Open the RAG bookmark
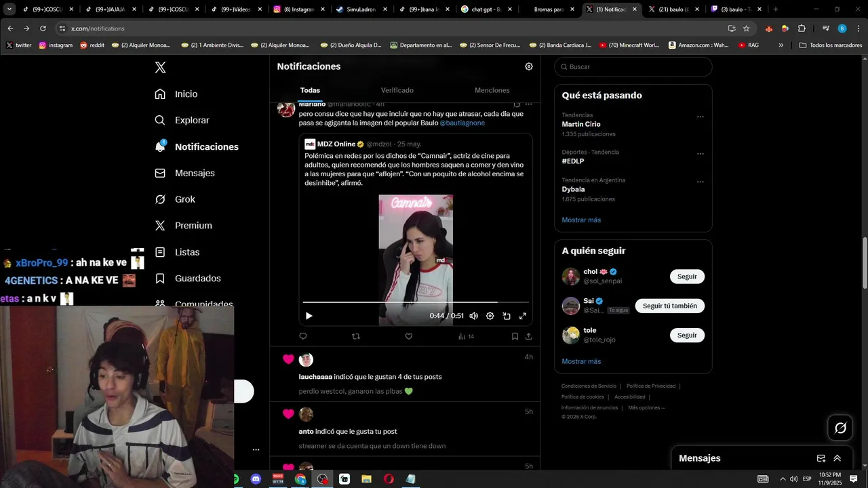Screen dimensions: 868x488 (749, 45)
